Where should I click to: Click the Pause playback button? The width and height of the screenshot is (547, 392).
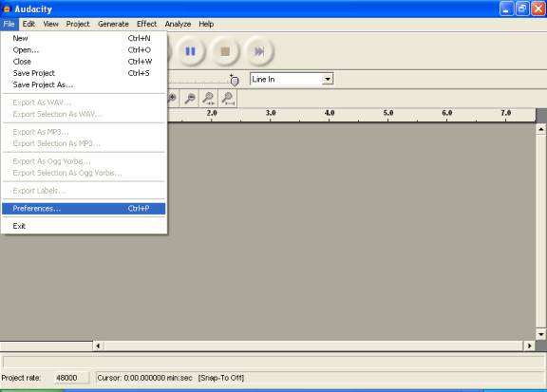tap(190, 51)
